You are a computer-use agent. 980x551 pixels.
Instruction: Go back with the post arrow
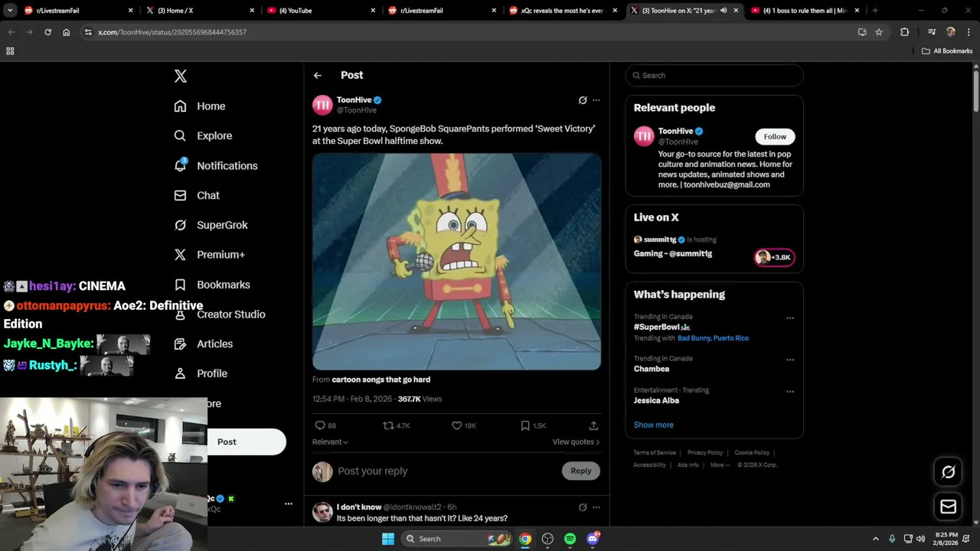point(318,75)
